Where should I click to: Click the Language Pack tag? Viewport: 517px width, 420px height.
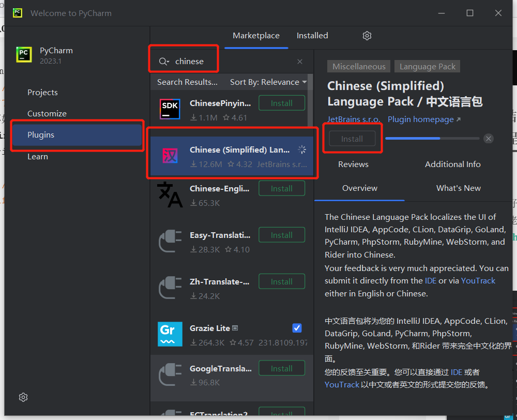[x=428, y=66]
